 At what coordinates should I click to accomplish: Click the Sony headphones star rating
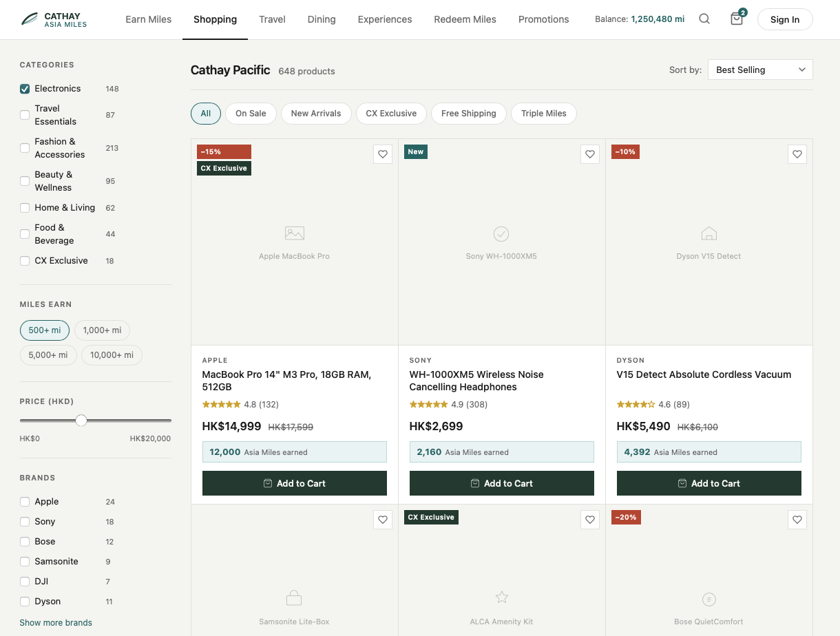point(428,405)
